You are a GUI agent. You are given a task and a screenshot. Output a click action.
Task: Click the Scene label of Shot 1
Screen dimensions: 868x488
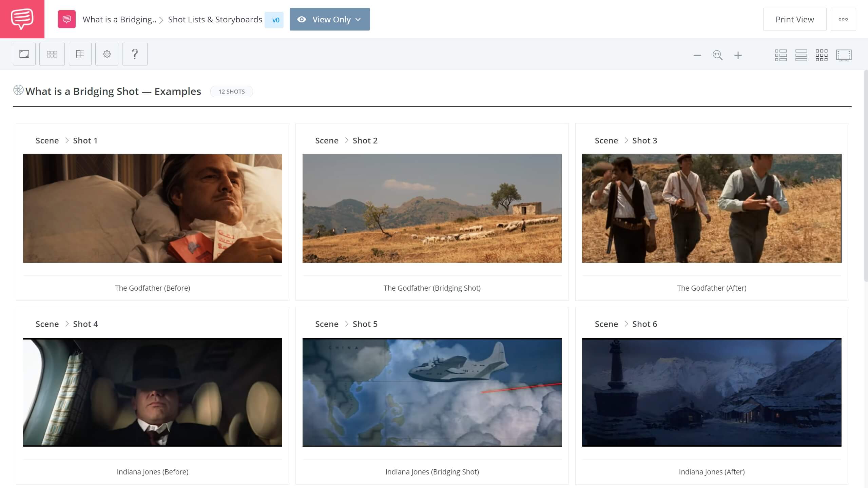(x=47, y=140)
